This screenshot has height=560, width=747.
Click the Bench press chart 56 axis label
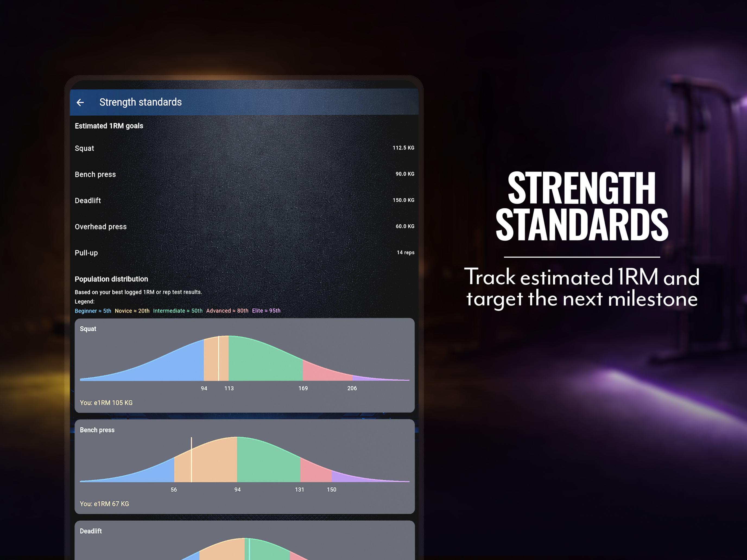click(x=173, y=490)
